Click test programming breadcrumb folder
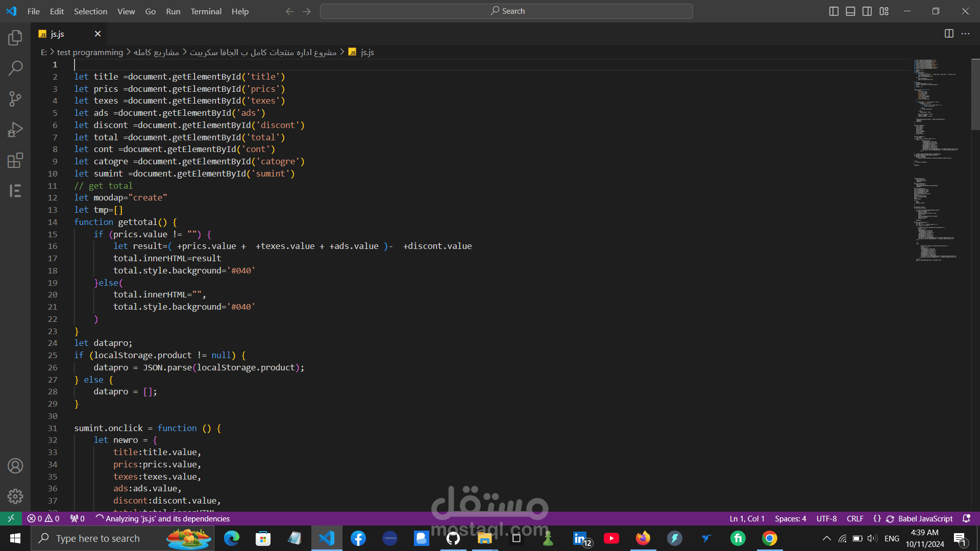 [90, 52]
